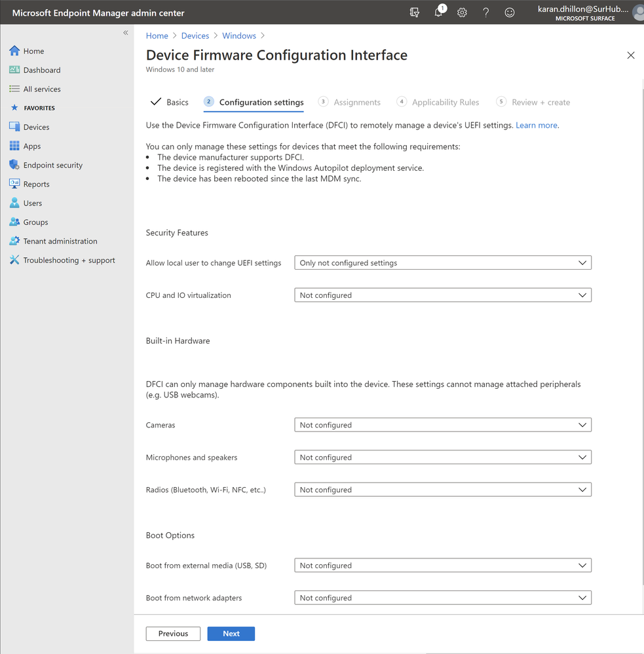Click Devices in the breadcrumb
The width and height of the screenshot is (644, 654).
195,36
